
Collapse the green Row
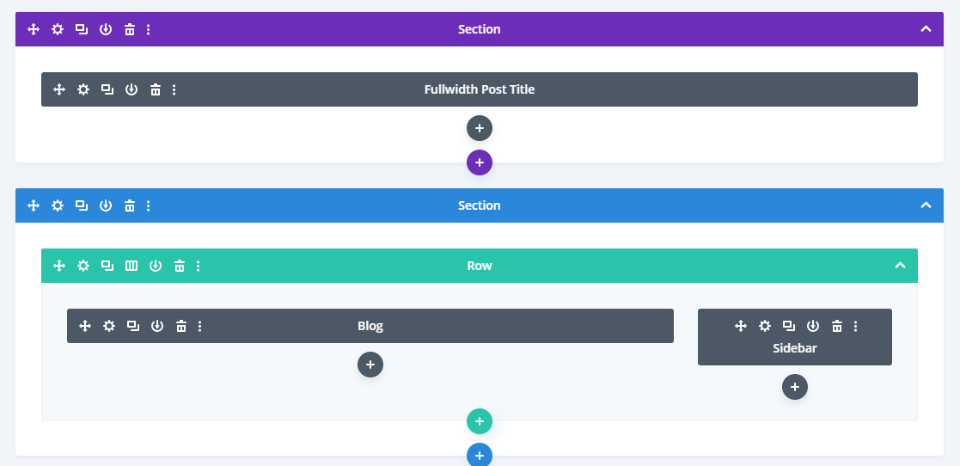click(x=900, y=265)
